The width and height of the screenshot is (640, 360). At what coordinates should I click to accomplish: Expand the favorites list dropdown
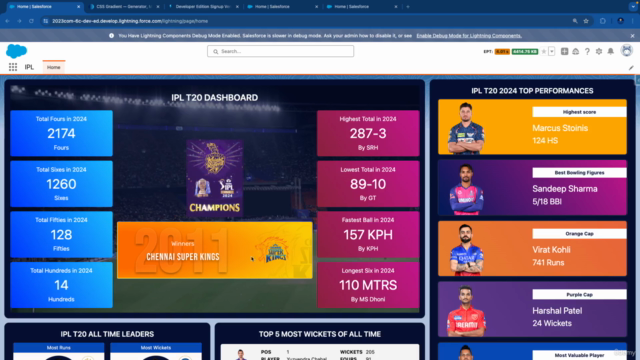pyautogui.click(x=551, y=51)
